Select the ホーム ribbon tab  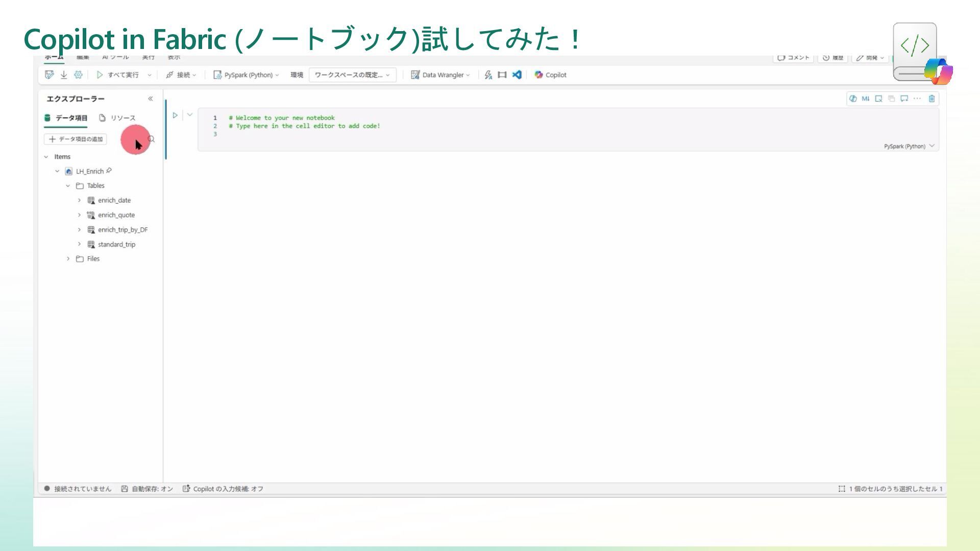(54, 57)
